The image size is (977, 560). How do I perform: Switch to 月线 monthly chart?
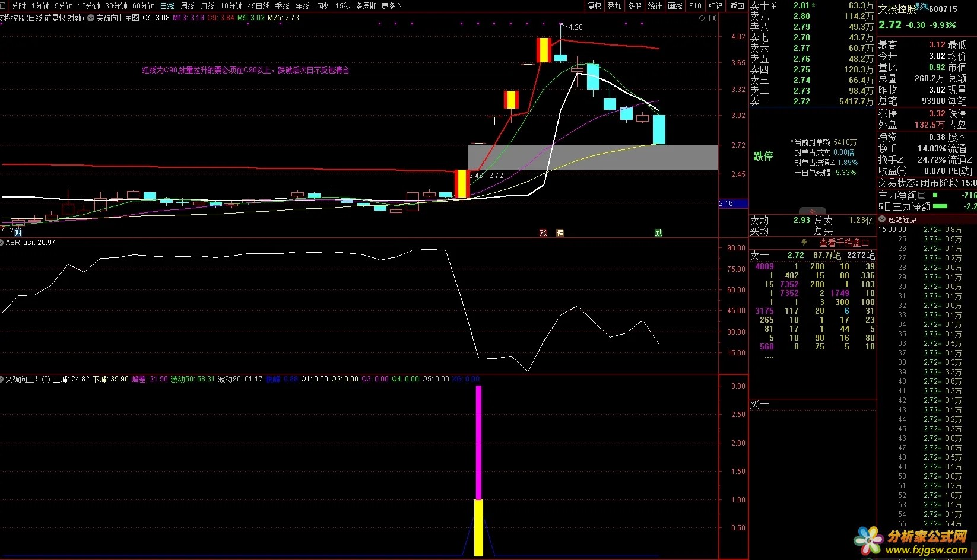[x=208, y=6]
